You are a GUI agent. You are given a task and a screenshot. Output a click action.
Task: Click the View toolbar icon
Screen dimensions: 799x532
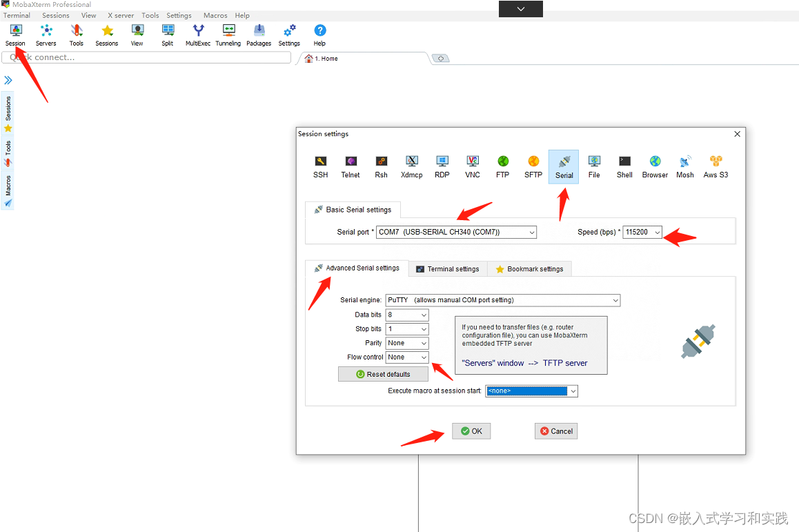137,35
